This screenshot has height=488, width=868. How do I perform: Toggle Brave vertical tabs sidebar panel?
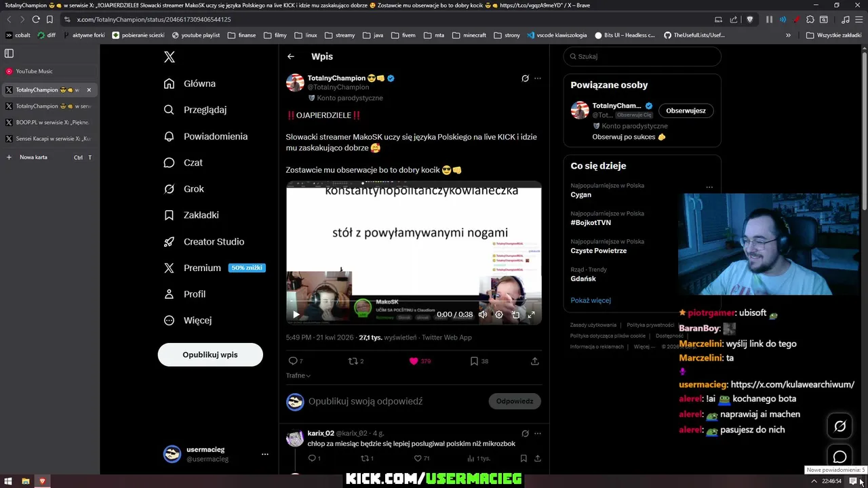(9, 54)
